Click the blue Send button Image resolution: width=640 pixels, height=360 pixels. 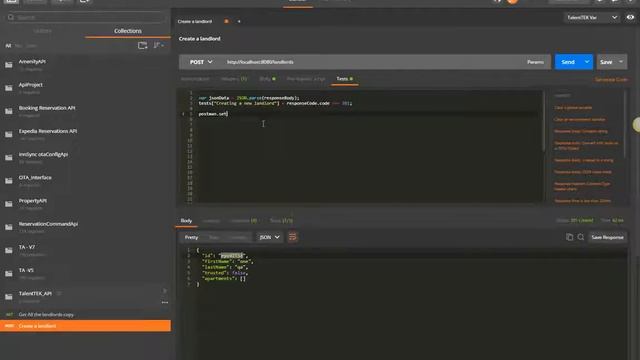click(x=568, y=62)
